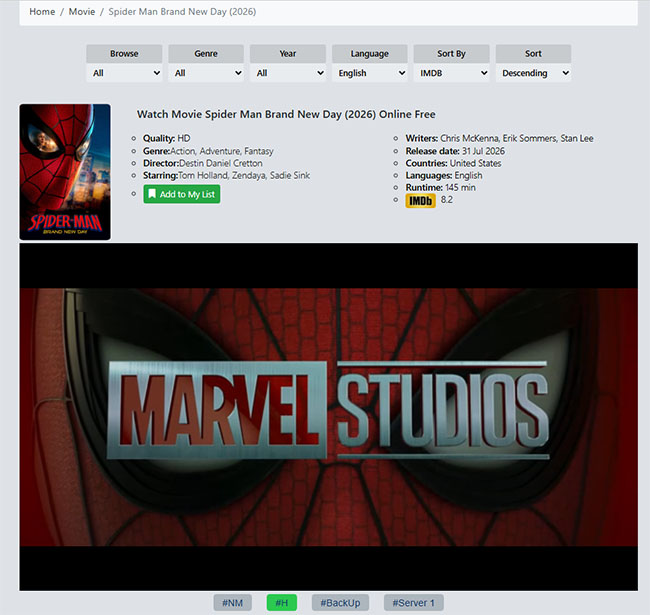
Task: Open the Home breadcrumb link
Action: (x=42, y=12)
